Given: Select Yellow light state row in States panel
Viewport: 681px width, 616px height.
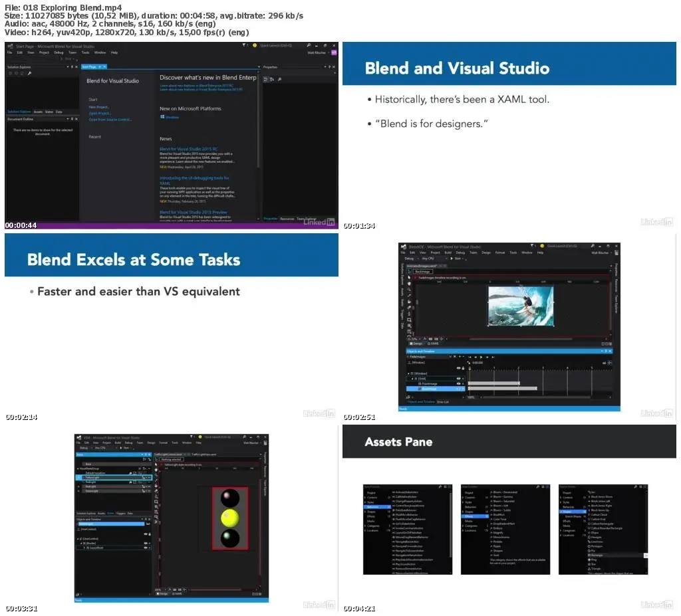Looking at the screenshot, I should pyautogui.click(x=114, y=478).
